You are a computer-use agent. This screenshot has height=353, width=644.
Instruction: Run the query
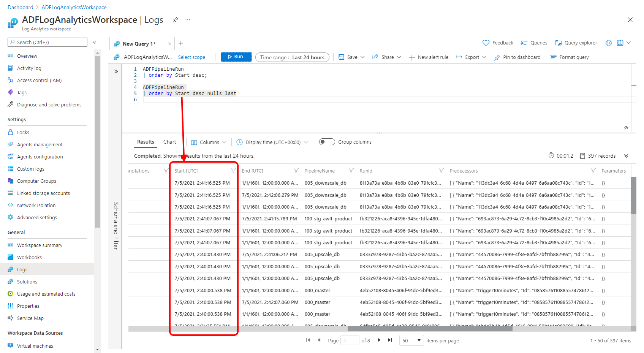(x=236, y=57)
